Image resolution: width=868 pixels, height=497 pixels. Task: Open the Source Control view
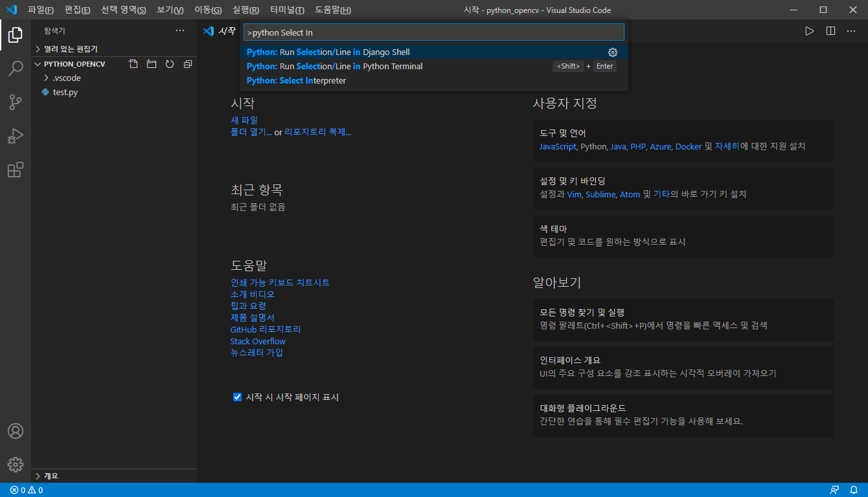(x=16, y=102)
